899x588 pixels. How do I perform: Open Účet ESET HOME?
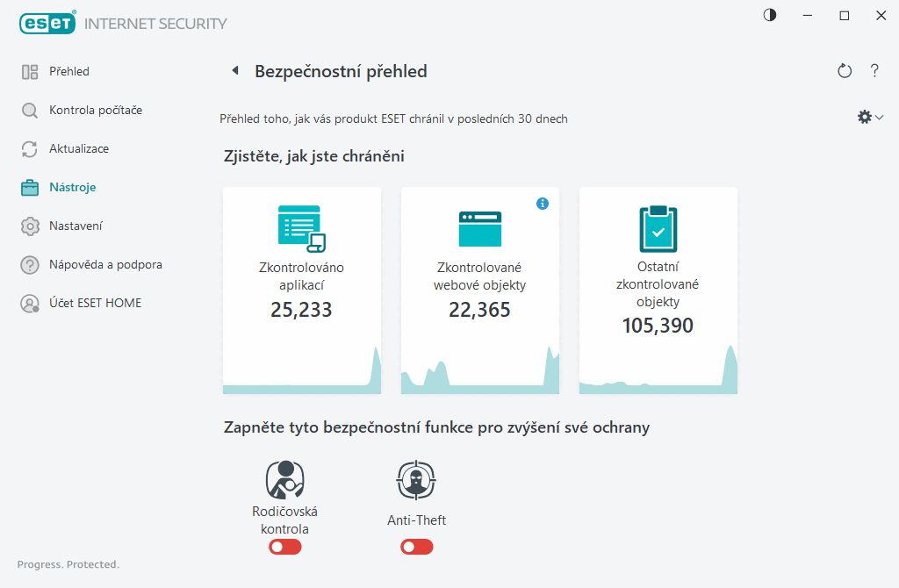[95, 303]
